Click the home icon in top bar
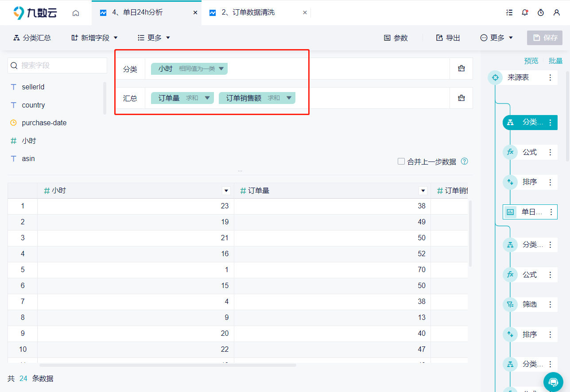 click(76, 13)
